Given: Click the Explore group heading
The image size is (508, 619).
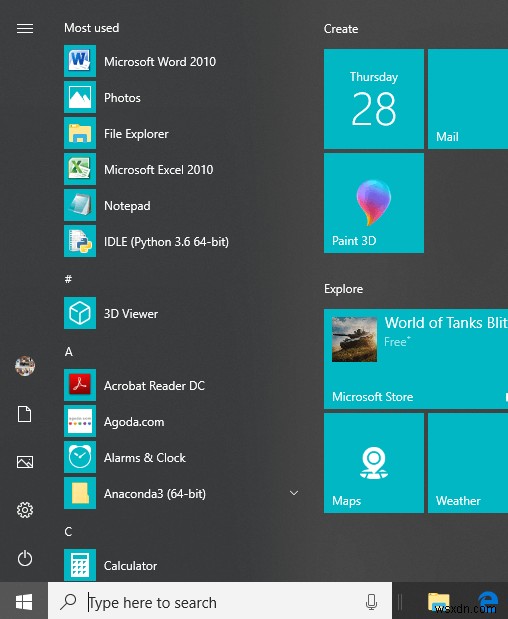Looking at the screenshot, I should (343, 289).
